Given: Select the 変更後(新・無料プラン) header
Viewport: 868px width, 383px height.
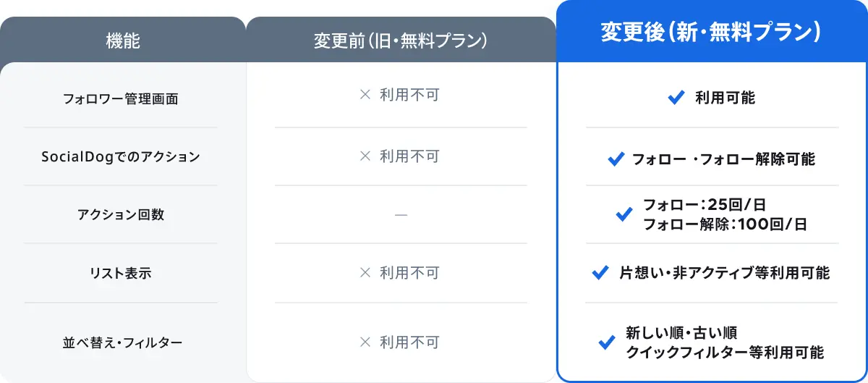Looking at the screenshot, I should tap(711, 33).
